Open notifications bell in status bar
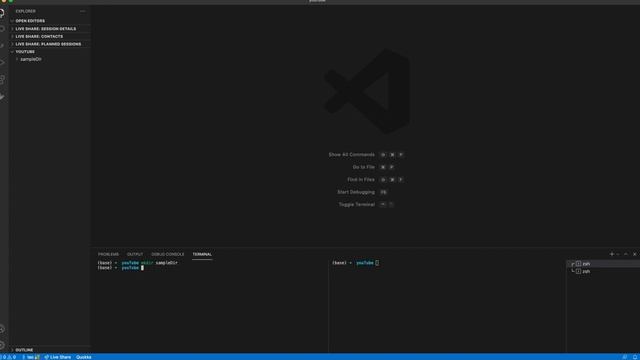The height and width of the screenshot is (360, 640). click(635, 357)
